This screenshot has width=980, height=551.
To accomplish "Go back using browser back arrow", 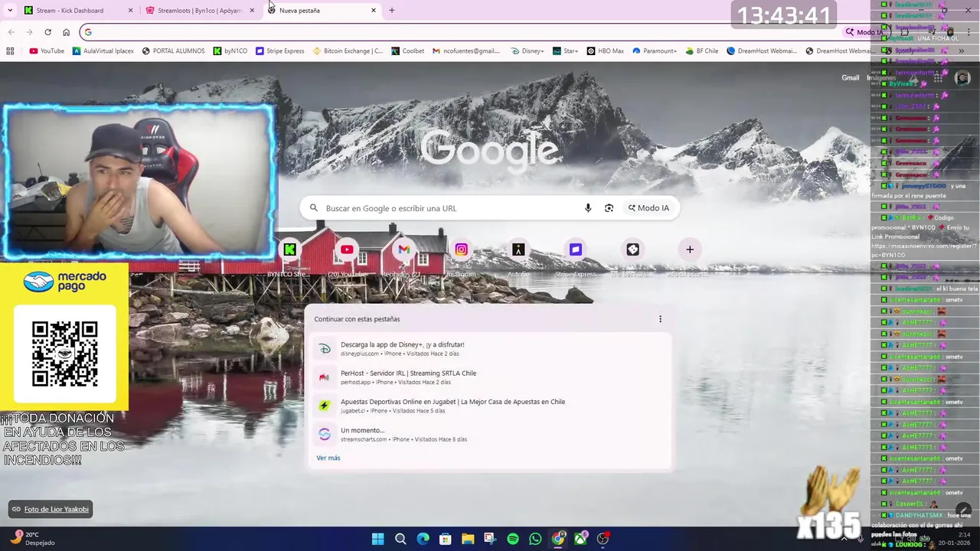I will pos(11,32).
